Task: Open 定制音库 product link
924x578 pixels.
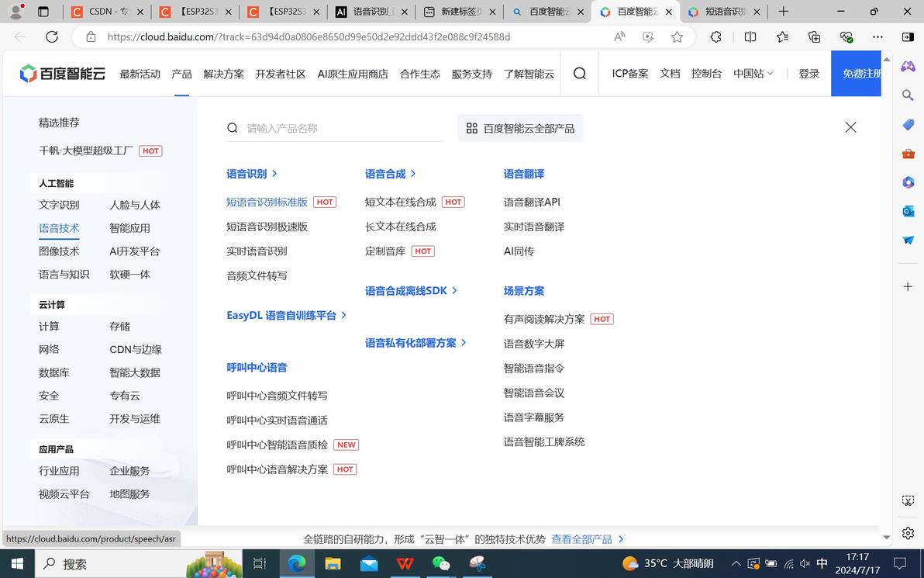Action: [385, 251]
